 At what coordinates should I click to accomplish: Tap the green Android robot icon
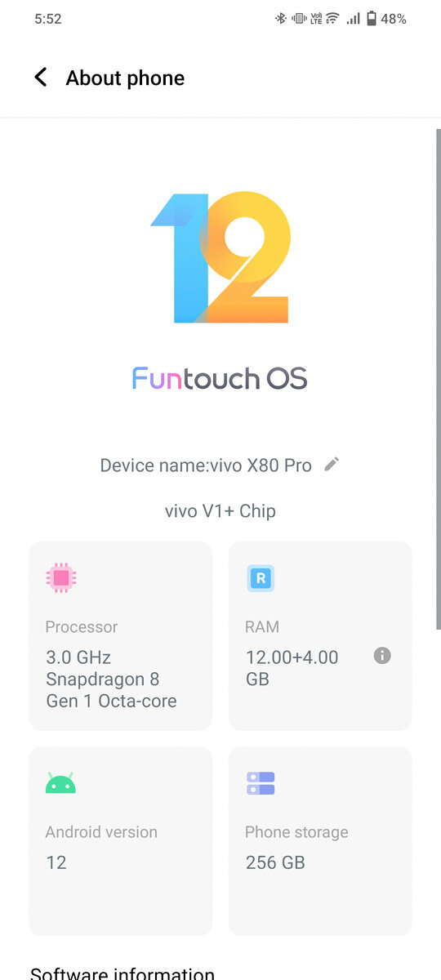coord(60,783)
